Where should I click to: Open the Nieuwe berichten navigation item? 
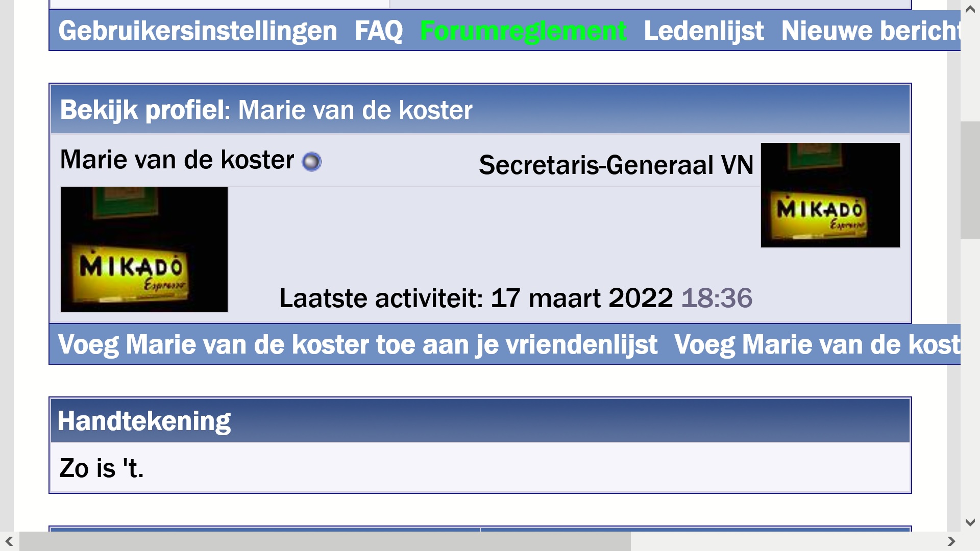click(x=870, y=31)
